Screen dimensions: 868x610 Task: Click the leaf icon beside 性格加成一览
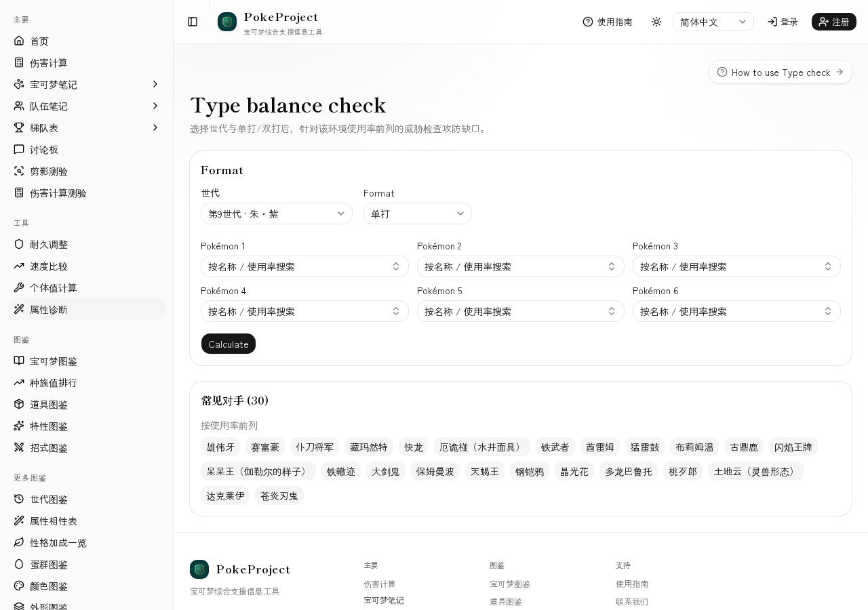click(x=19, y=542)
